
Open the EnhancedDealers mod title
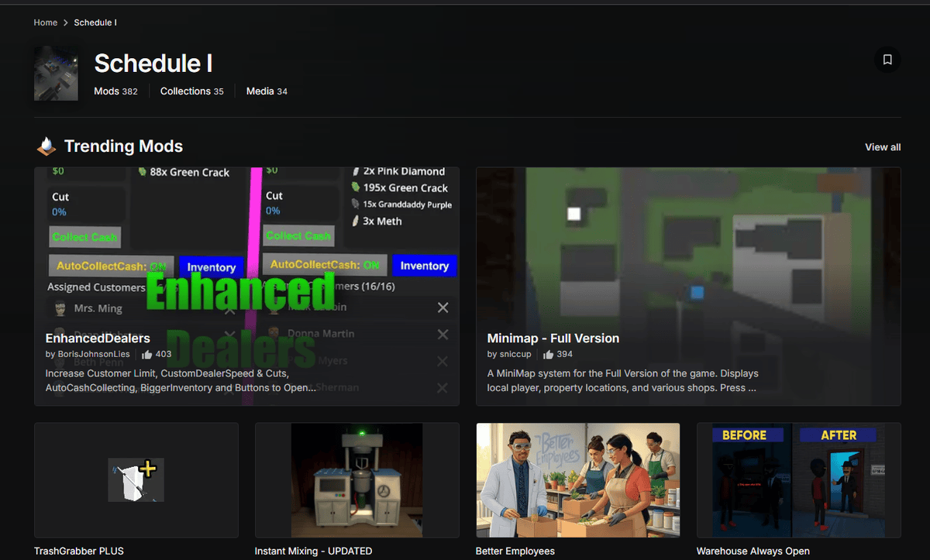(x=98, y=338)
